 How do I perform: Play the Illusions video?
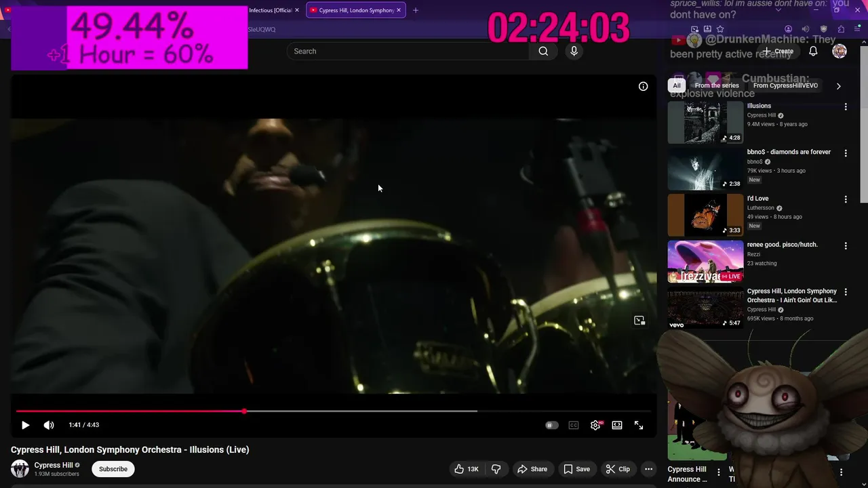coord(25,425)
